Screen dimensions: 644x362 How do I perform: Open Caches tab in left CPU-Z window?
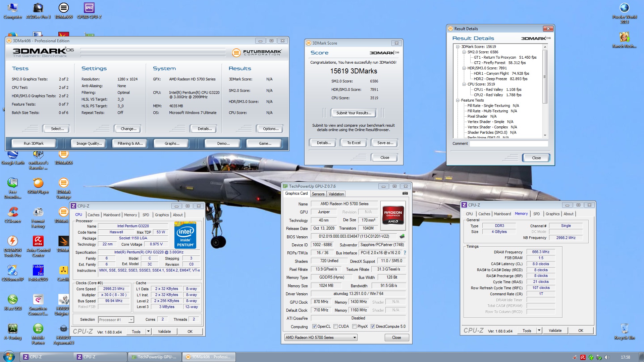94,215
